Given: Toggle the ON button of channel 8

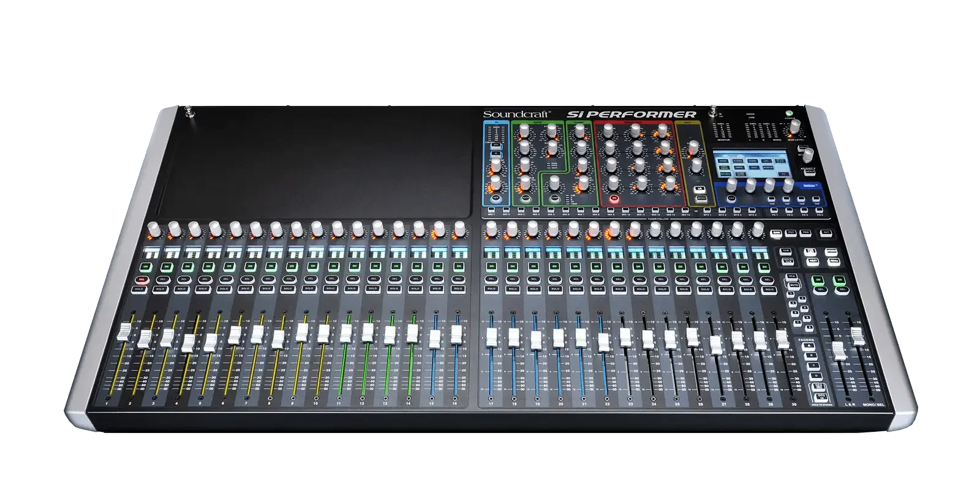Looking at the screenshot, I should pyautogui.click(x=292, y=266).
